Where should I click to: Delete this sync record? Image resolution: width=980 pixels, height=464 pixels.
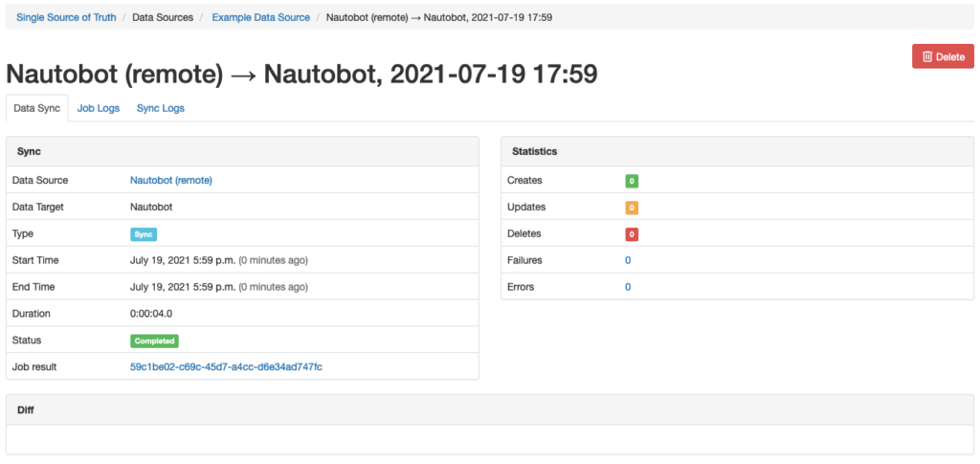(943, 56)
